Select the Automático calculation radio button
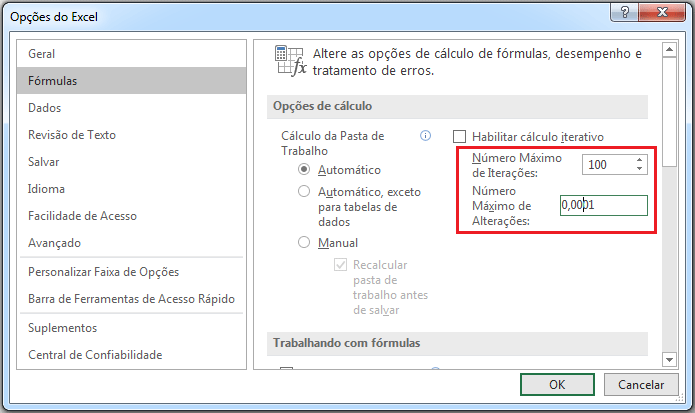 (x=304, y=170)
